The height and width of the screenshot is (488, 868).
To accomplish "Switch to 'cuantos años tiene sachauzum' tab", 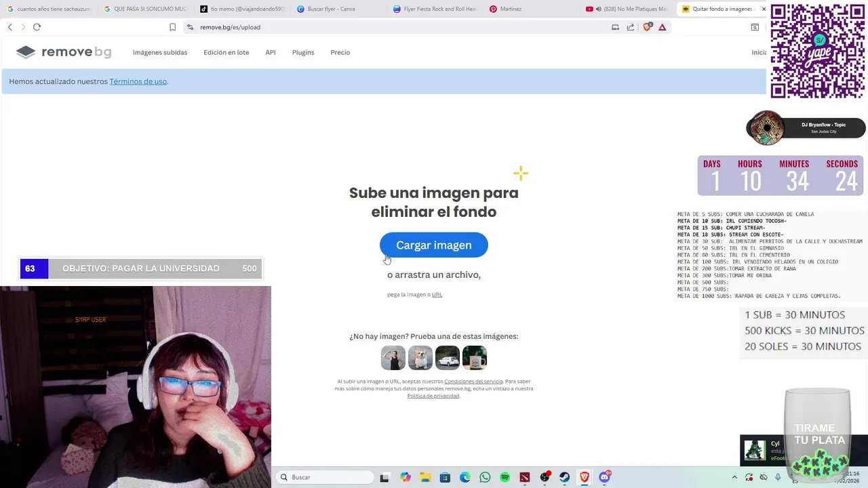I will (49, 9).
